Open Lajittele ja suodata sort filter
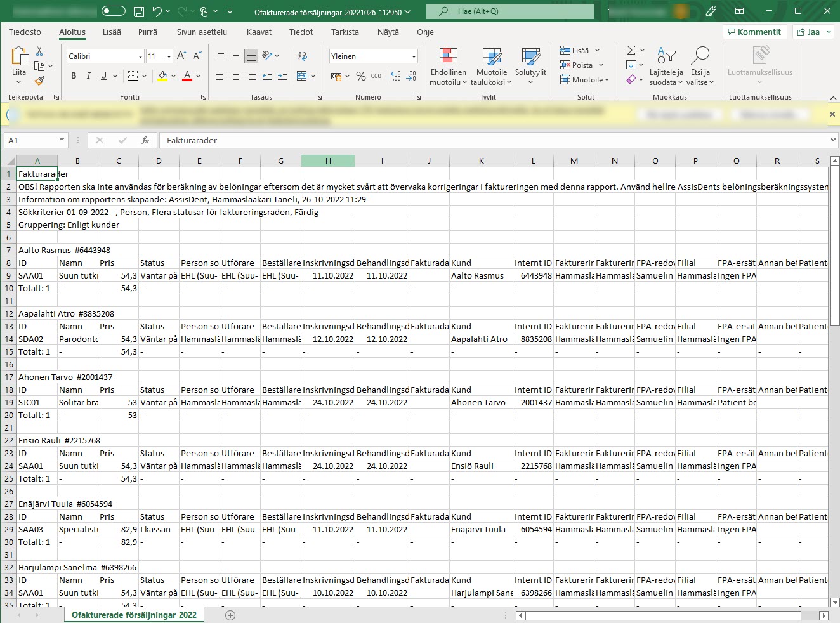 pos(666,67)
